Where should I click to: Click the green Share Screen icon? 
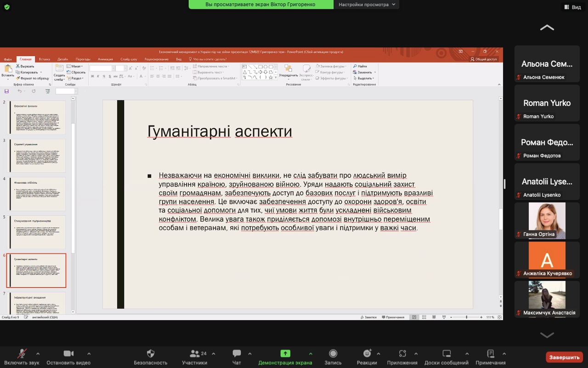click(x=285, y=353)
